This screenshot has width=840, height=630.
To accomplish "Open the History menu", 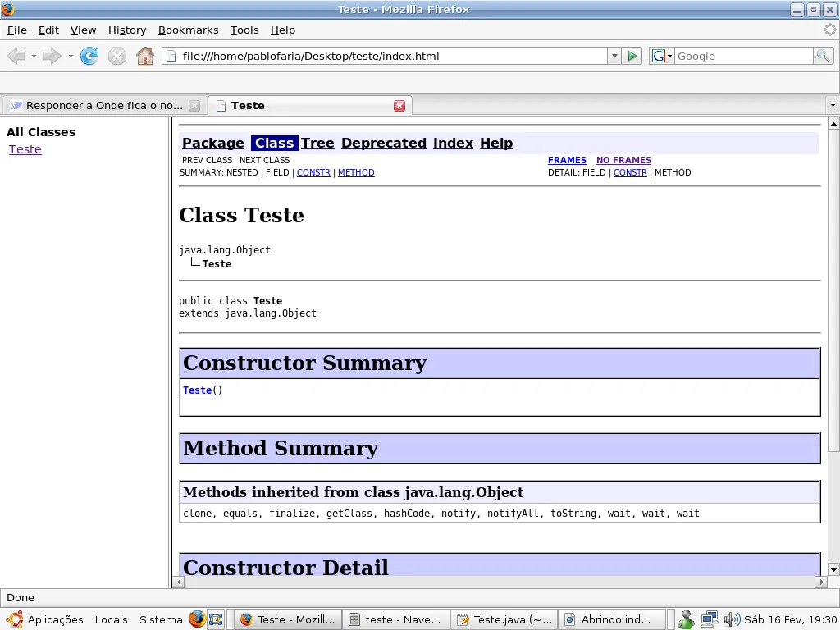I will coord(127,30).
